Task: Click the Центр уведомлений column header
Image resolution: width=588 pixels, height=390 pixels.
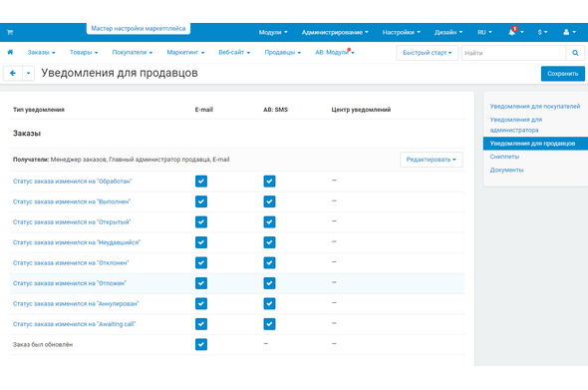Action: (x=361, y=110)
